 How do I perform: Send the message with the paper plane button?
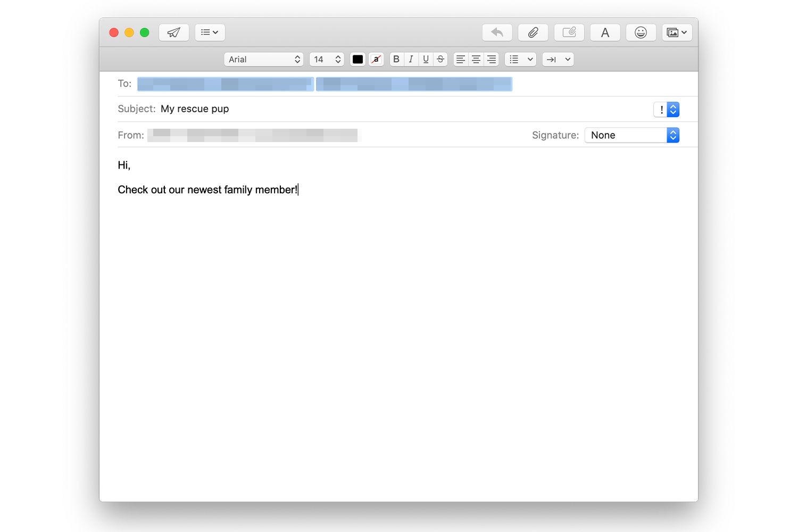(x=174, y=32)
